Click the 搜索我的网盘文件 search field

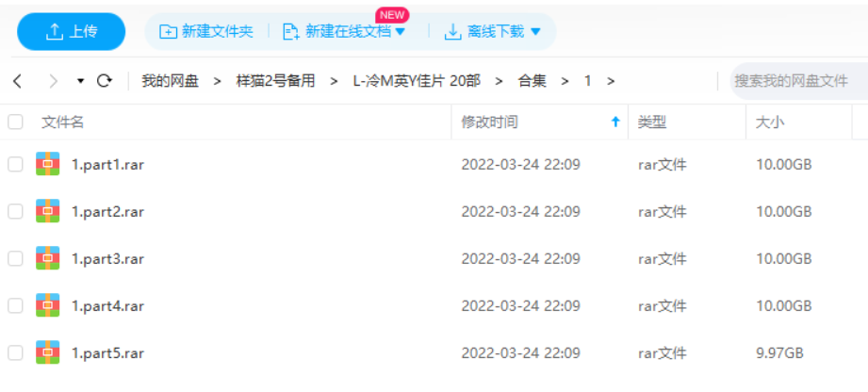click(797, 81)
